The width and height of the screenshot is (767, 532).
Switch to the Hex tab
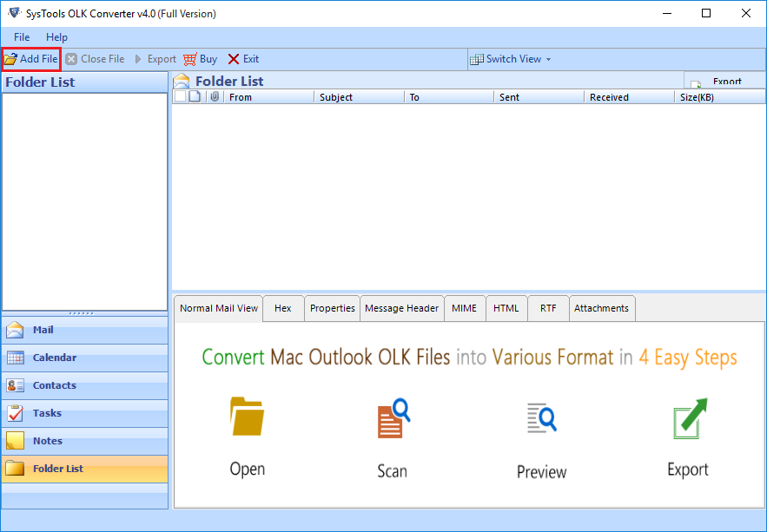[x=282, y=308]
